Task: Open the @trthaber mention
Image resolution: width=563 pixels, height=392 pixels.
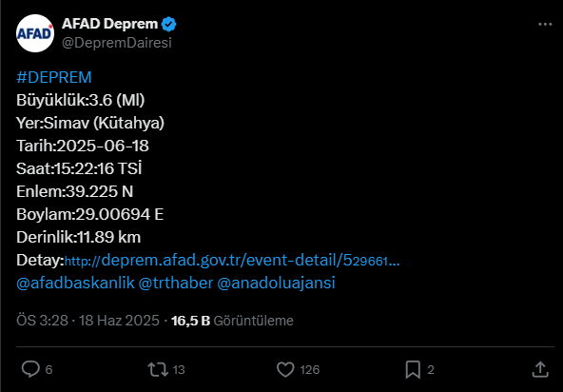Action: [176, 283]
